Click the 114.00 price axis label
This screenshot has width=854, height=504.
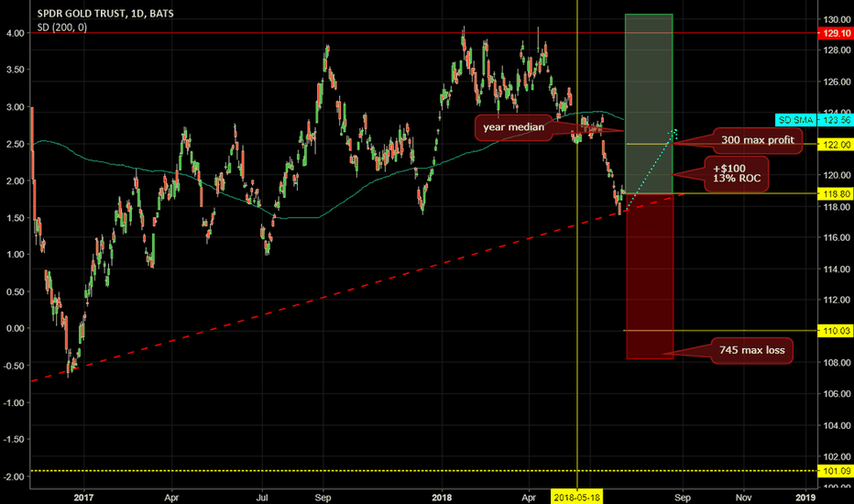click(838, 269)
